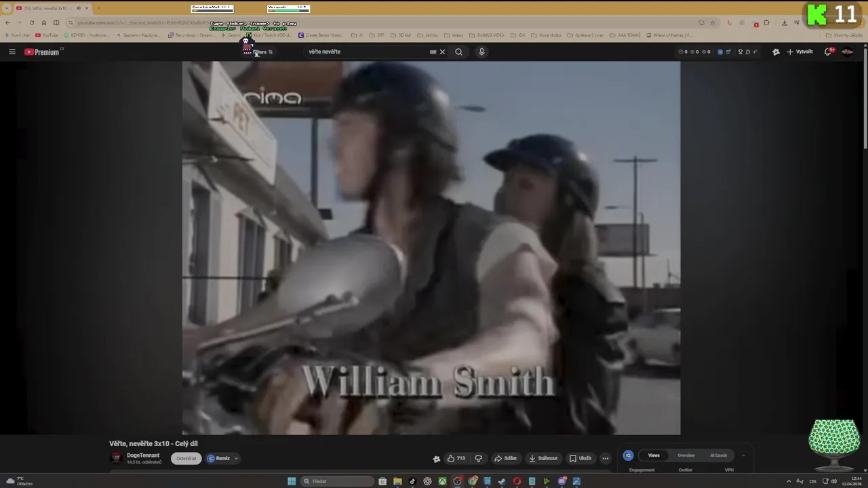Viewport: 868px width, 488px height.
Task: Clear the search text with X
Action: (442, 52)
